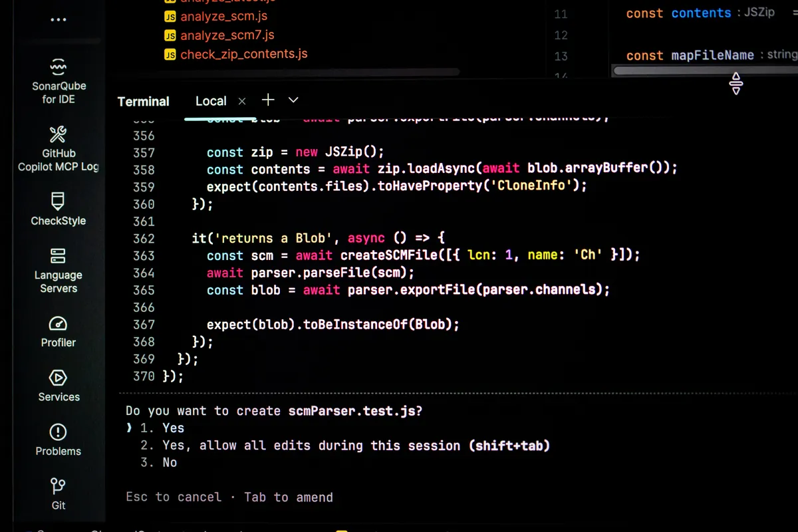Launch the Profiler from the sidebar
This screenshot has width=798, height=532.
click(58, 331)
